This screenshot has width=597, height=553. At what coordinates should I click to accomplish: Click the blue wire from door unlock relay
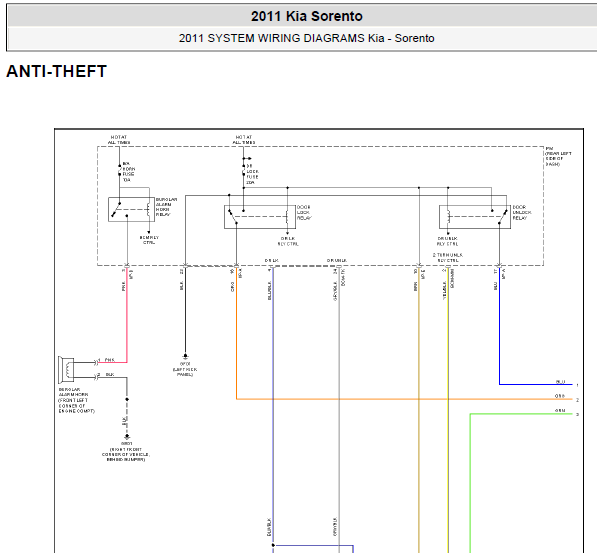click(500, 326)
